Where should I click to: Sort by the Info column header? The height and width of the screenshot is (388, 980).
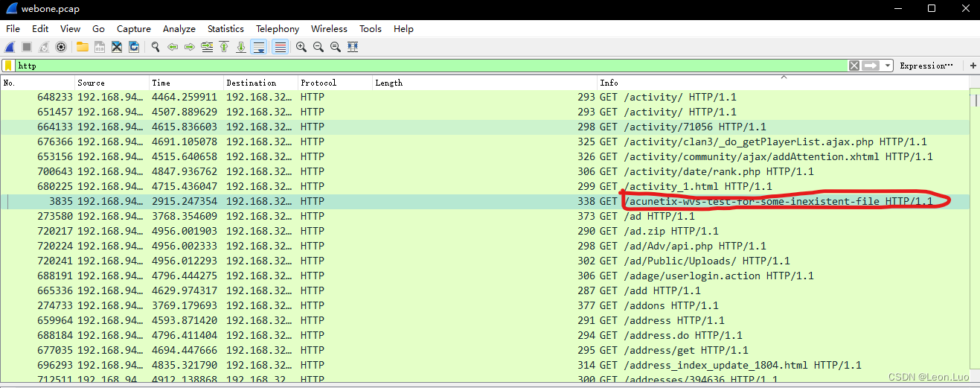pyautogui.click(x=784, y=83)
